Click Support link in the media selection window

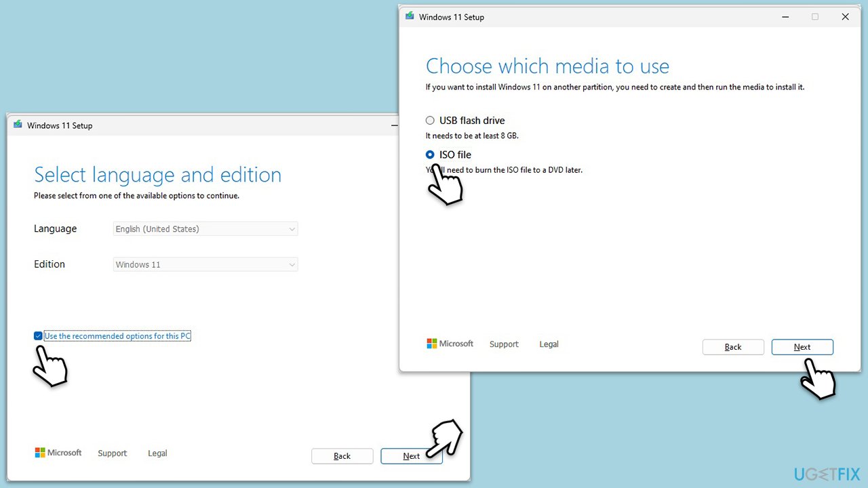pos(504,344)
